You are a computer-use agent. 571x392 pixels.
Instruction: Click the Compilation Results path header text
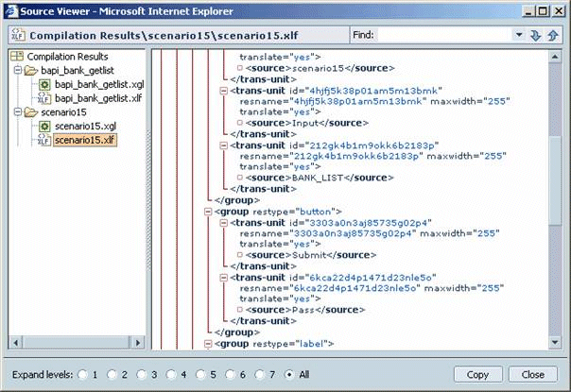164,36
